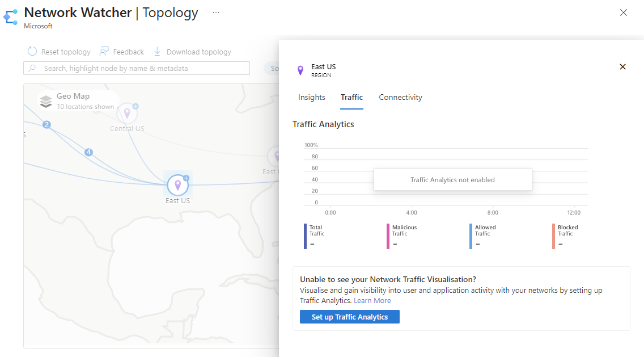Click the Reset topology icon
Screen dimensions: 644x357
coord(32,52)
